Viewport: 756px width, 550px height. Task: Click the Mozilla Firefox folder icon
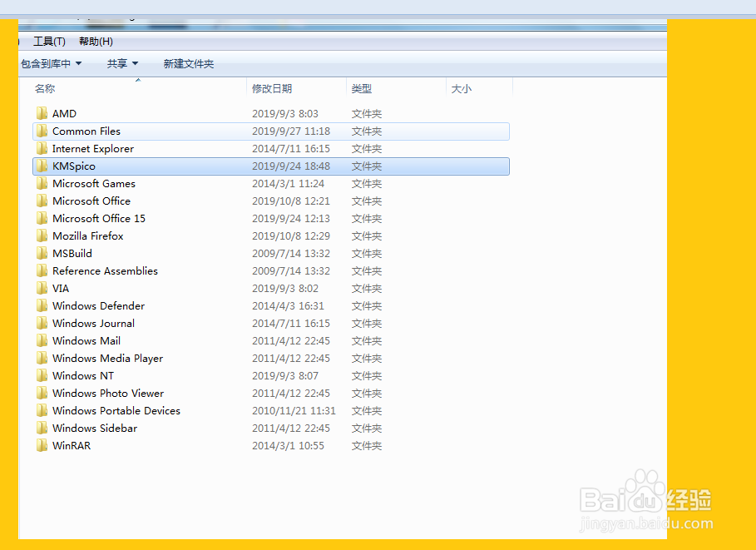pos(42,235)
